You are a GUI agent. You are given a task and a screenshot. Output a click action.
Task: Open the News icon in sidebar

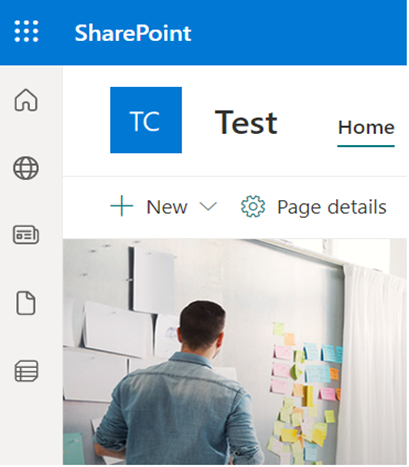[x=26, y=235]
